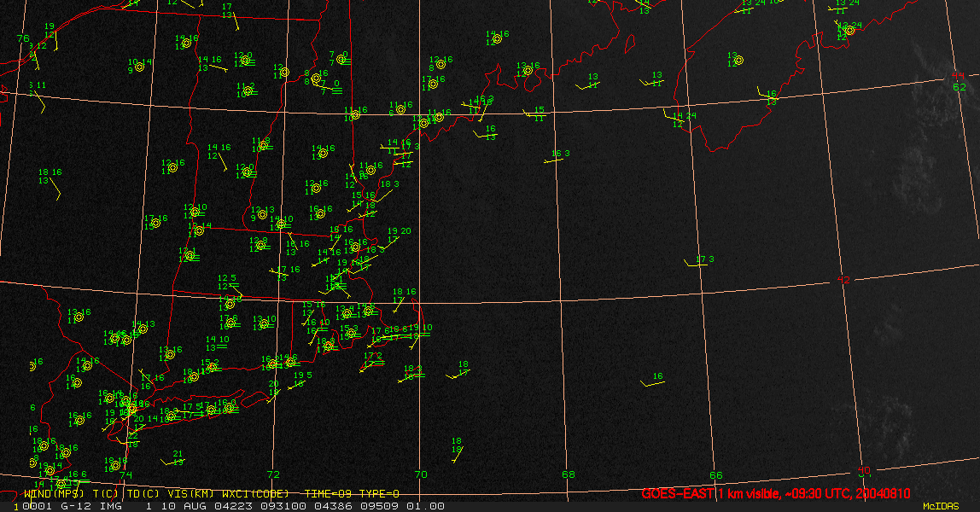Click the longitude label 70

click(x=421, y=474)
